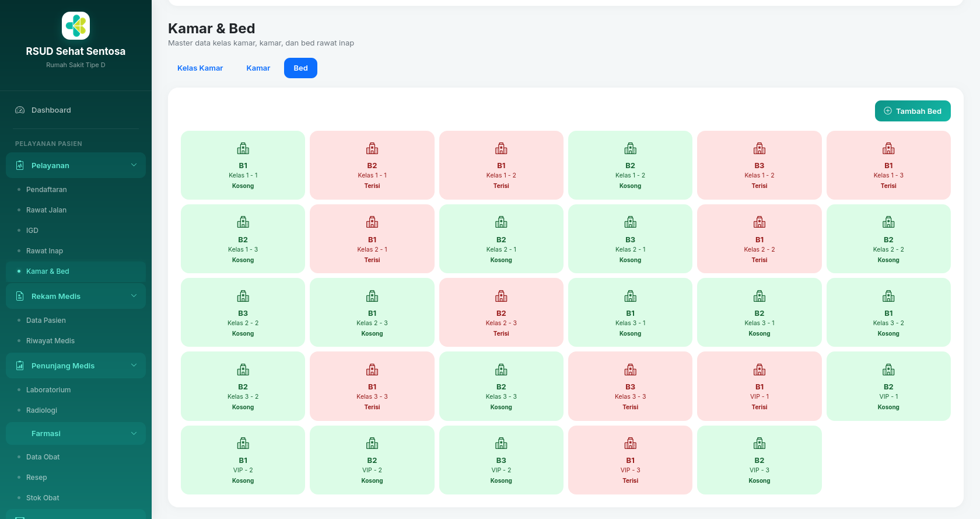Click the bed icon of B3 Kelas 1 - 2
The image size is (980, 519).
point(759,148)
